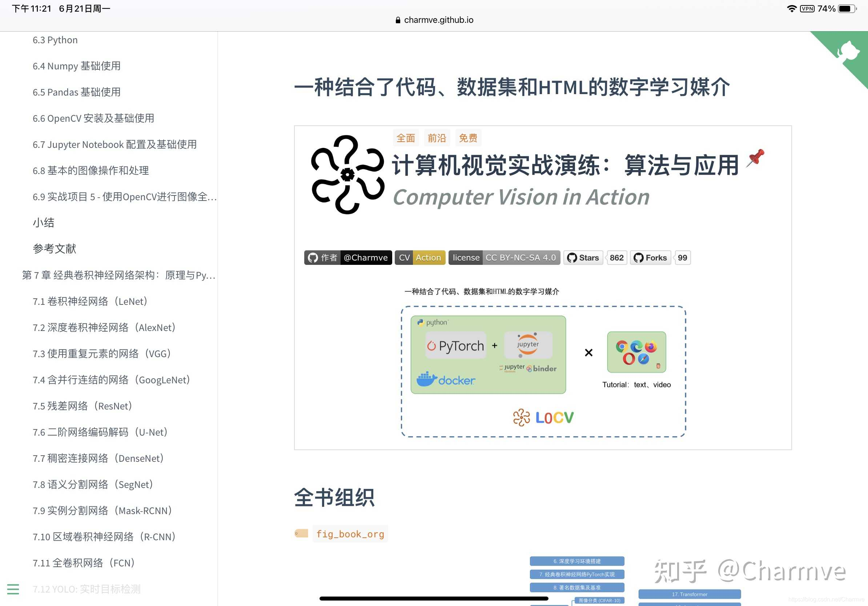Screen dimensions: 868x606
Task: Open section 7.10 区域卷积神经网络（R-CNN）
Action: 104,537
